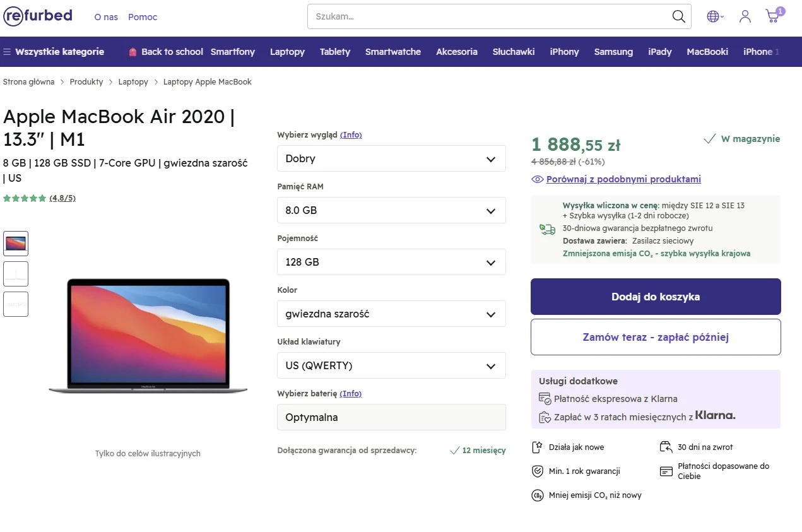Open Tablety category
802x532 pixels.
(335, 52)
